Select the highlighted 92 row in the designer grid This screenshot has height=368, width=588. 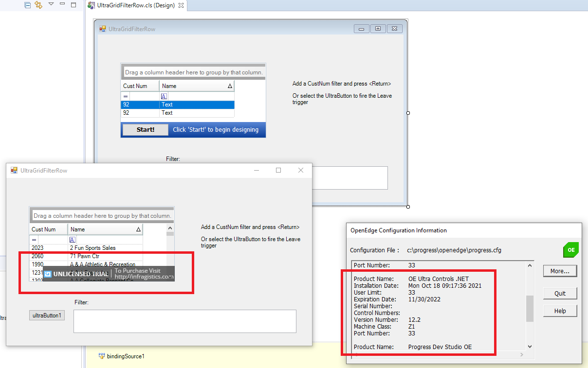(178, 105)
